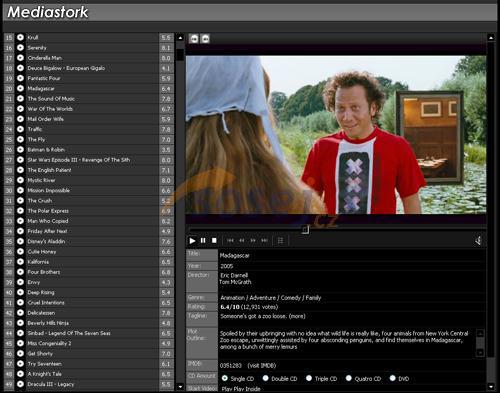This screenshot has height=393, width=500.
Task: Click the movie list scroll-down arrow
Action: [x=180, y=387]
